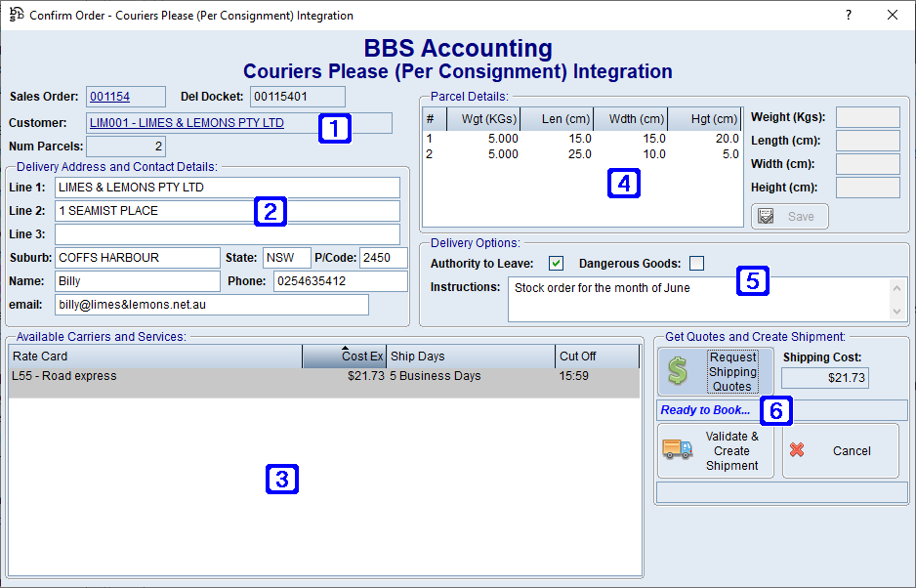The width and height of the screenshot is (916, 588).
Task: Open customer LIM001 - LIMES & LEMONS link
Action: pos(187,123)
